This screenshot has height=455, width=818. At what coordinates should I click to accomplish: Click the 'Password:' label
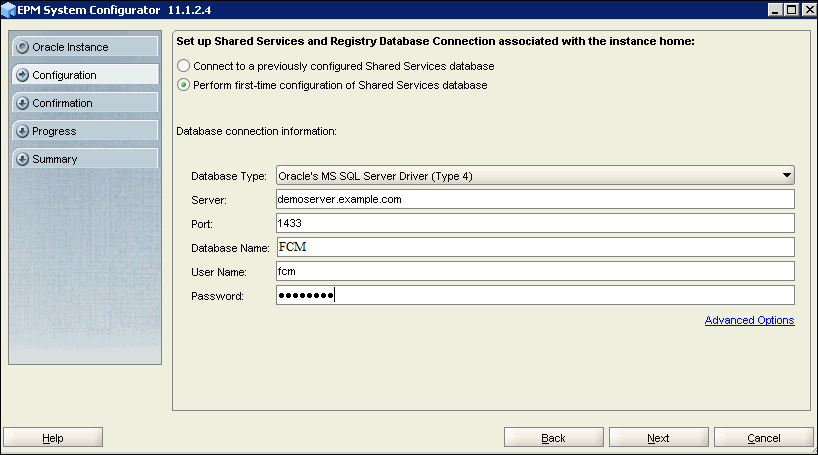click(x=217, y=296)
